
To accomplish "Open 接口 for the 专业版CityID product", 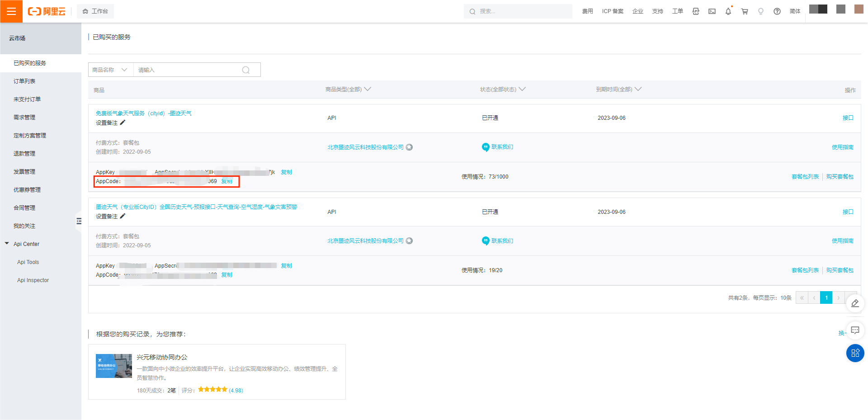I will (848, 212).
